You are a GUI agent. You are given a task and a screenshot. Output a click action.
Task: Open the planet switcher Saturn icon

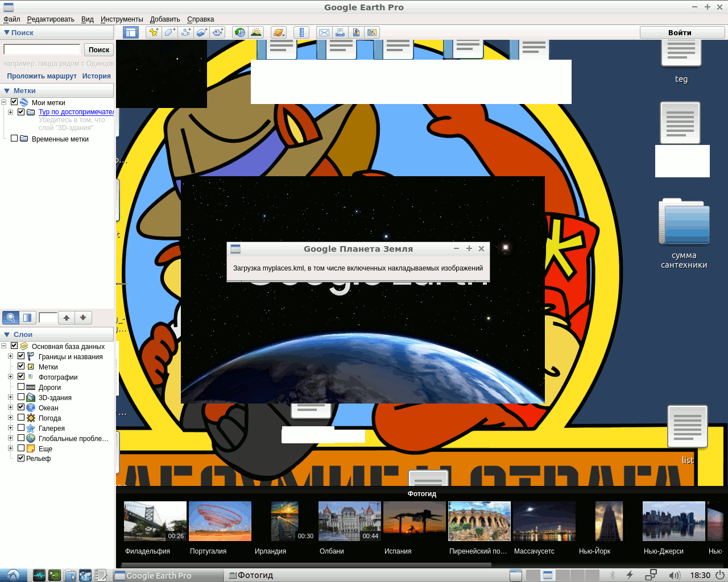pos(278,32)
